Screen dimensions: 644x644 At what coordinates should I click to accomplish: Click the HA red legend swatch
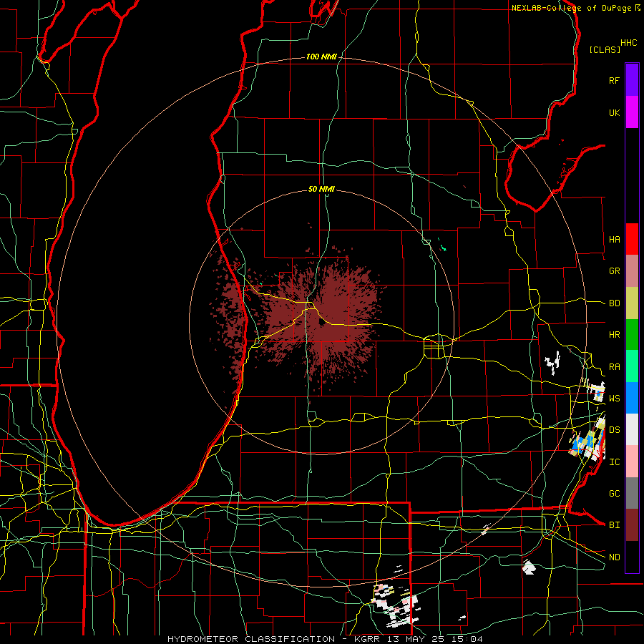(632, 239)
